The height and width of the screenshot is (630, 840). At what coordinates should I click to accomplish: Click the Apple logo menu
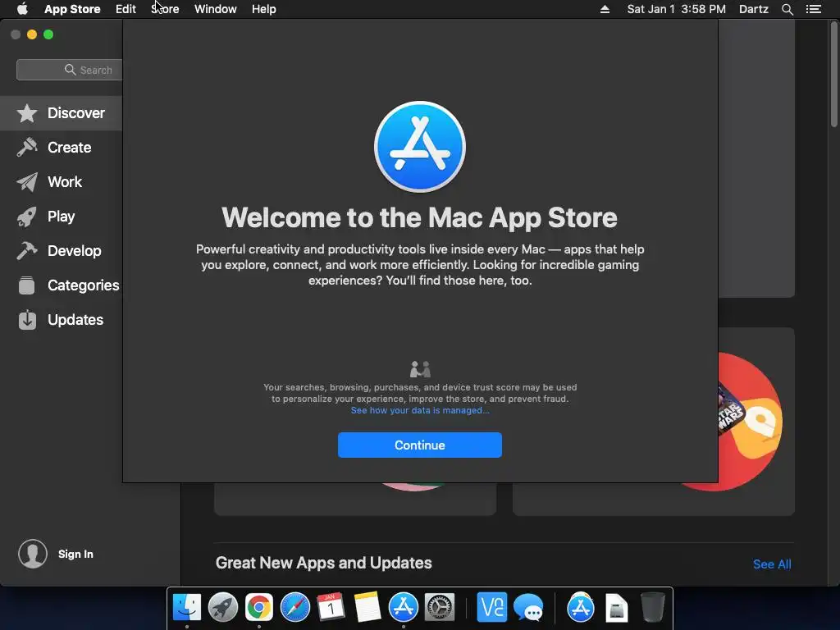coord(22,9)
